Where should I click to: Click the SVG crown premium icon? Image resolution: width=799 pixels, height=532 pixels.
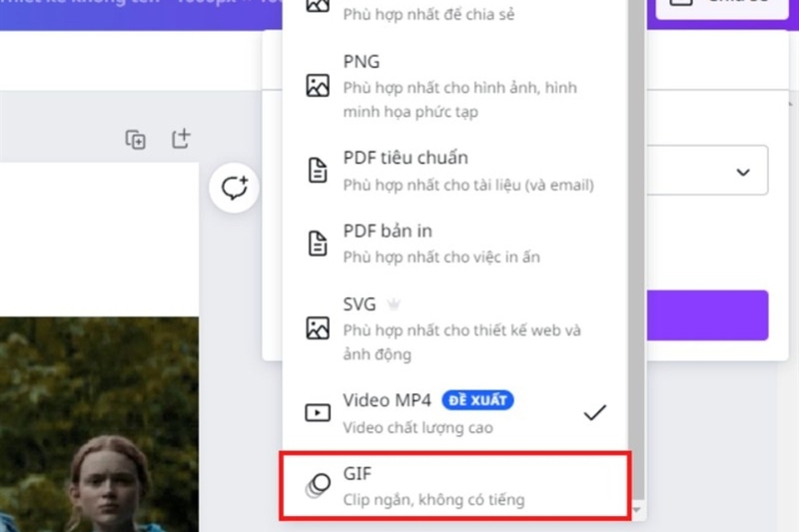(394, 303)
